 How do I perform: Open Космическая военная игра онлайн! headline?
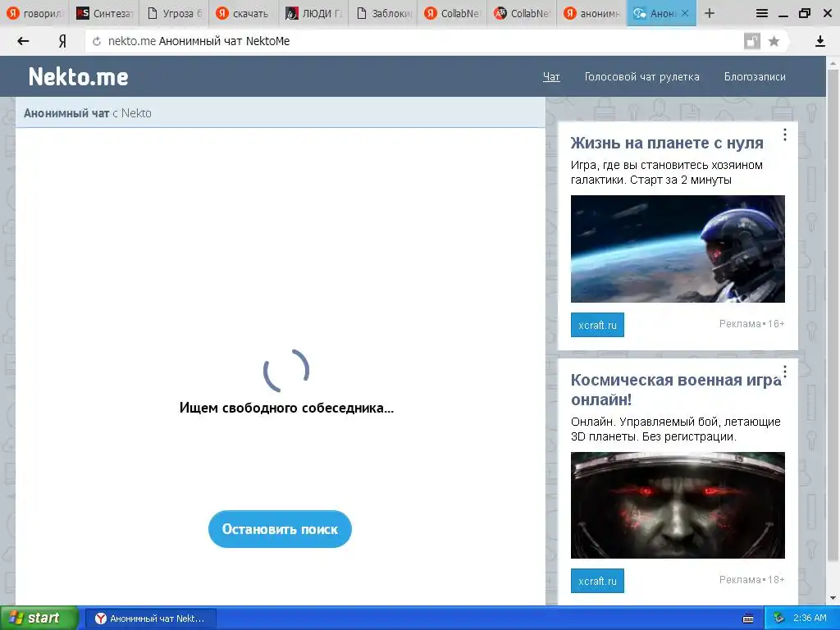pos(676,390)
